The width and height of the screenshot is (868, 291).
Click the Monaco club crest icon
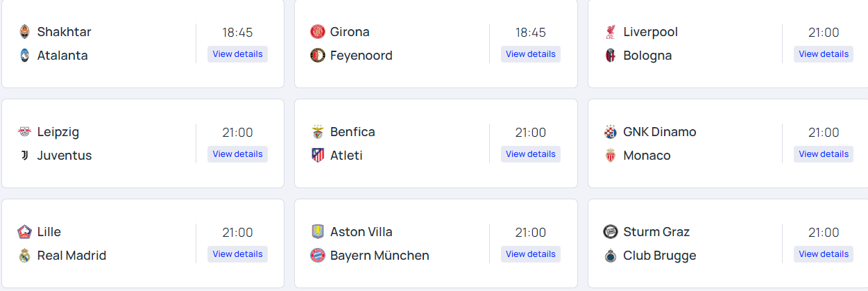coord(611,156)
